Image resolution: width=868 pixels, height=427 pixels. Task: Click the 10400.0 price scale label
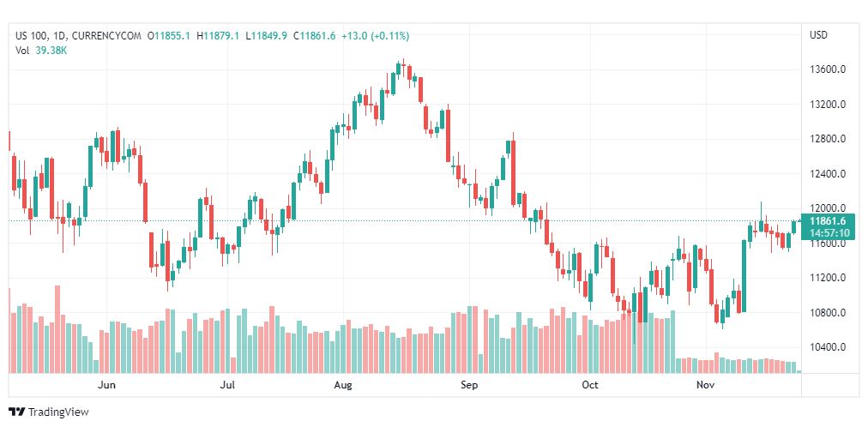pyautogui.click(x=828, y=347)
